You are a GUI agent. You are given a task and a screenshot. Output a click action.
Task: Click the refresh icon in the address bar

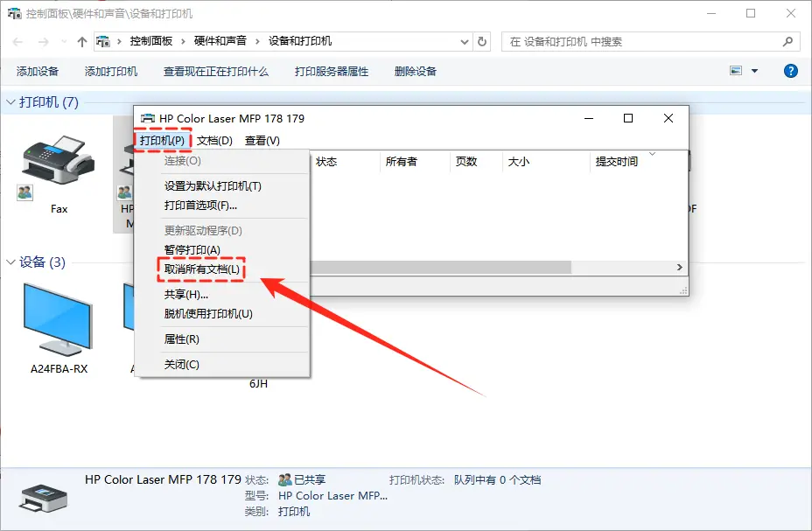(482, 40)
